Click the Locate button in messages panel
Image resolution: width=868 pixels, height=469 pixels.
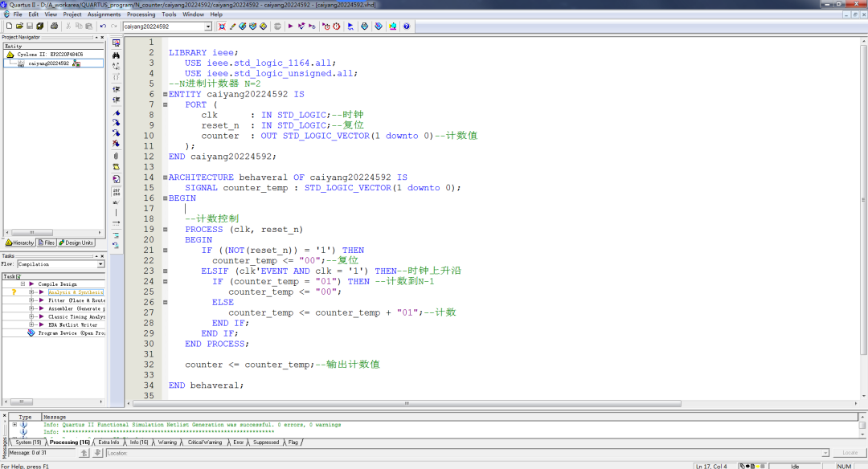pos(849,453)
